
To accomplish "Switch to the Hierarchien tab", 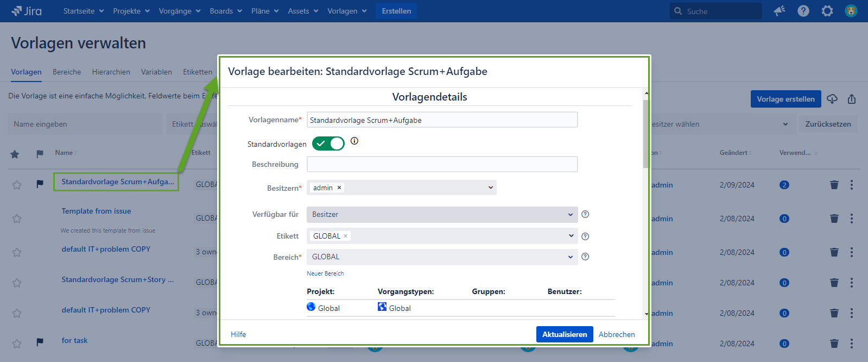I will 111,72.
